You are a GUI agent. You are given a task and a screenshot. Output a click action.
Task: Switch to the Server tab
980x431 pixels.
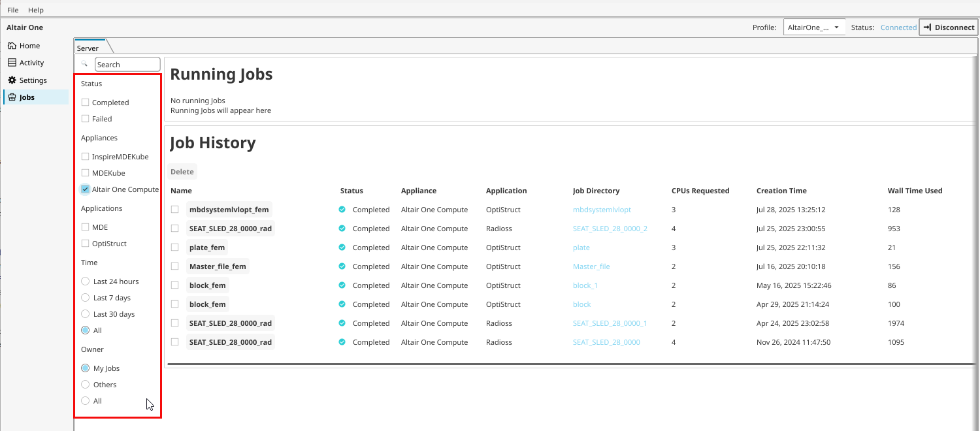88,48
